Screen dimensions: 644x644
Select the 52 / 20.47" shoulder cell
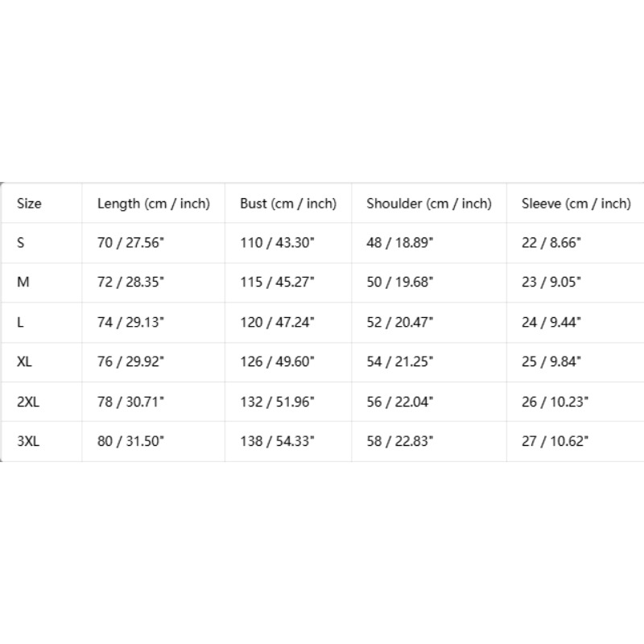(399, 323)
